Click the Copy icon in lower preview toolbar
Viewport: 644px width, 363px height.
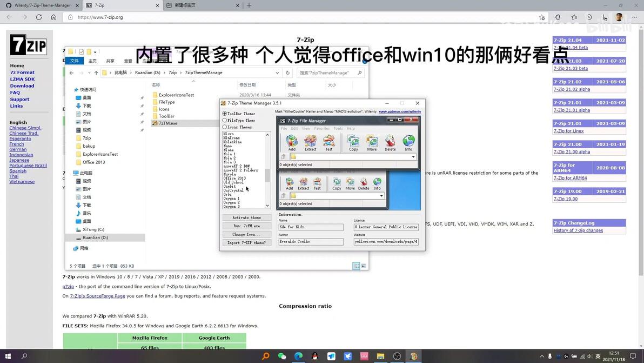click(x=337, y=182)
